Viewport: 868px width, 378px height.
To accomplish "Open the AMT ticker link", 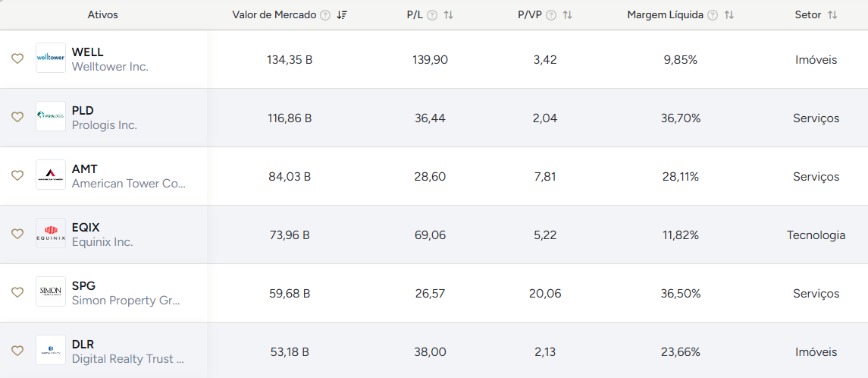I will [x=85, y=169].
